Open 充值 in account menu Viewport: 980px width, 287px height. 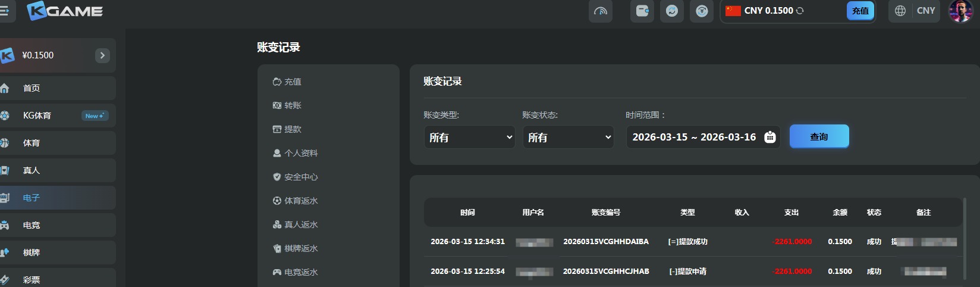click(293, 82)
